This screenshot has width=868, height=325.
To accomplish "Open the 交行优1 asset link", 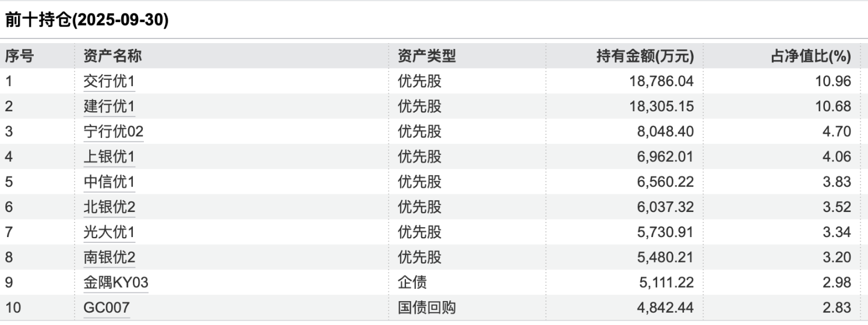I will (x=109, y=82).
